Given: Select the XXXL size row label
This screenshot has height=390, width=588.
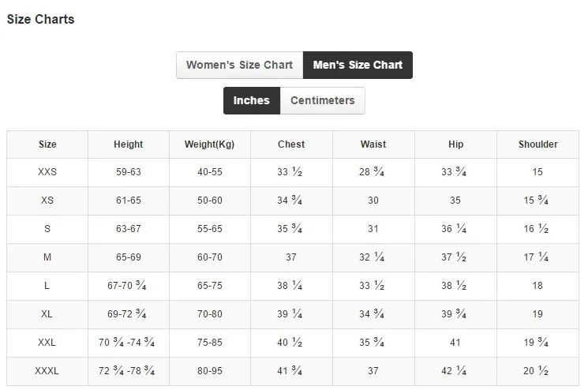Looking at the screenshot, I should point(47,371).
